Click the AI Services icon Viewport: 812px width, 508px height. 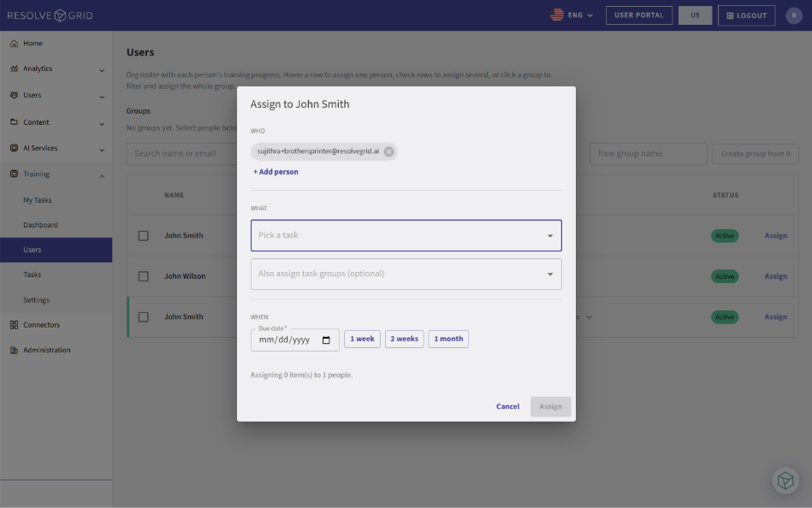pos(14,148)
